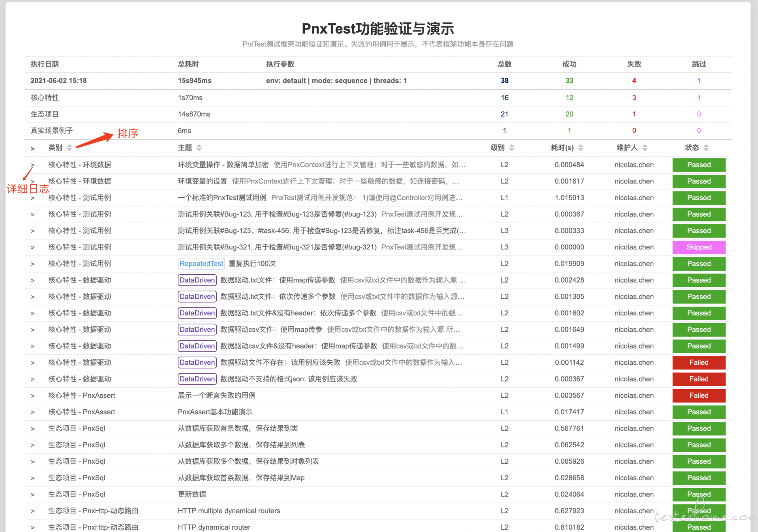This screenshot has height=532, width=758.
Task: Select the 生态项目 summary row
Action: point(378,114)
